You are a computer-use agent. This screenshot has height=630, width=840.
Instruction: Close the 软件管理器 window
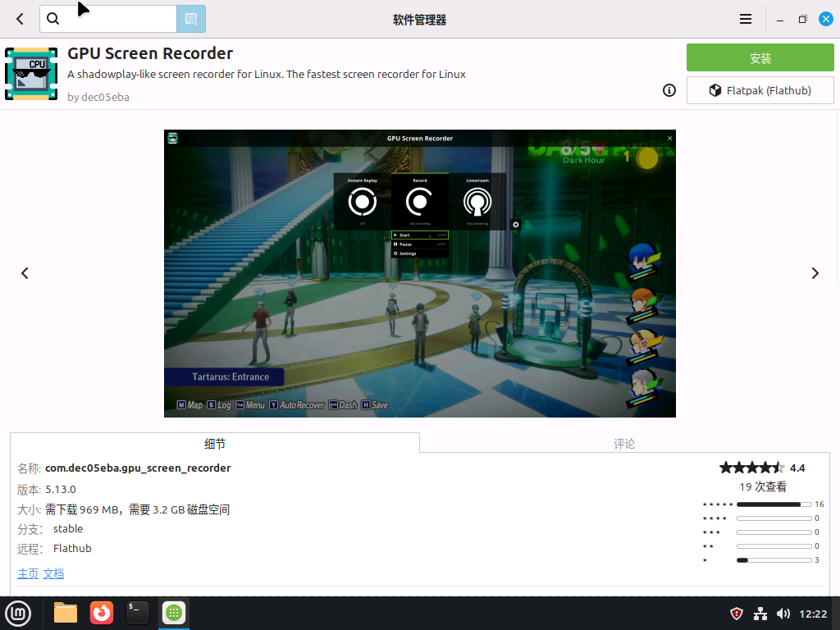825,20
